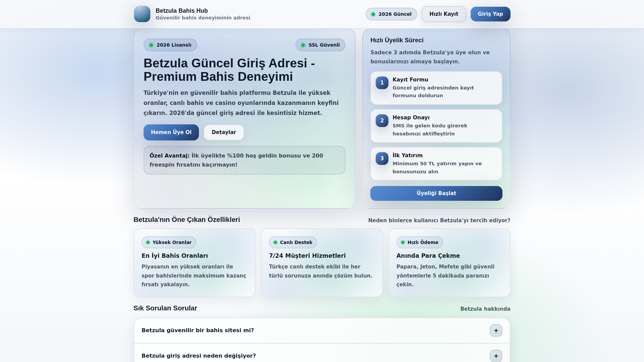Screen dimensions: 644x362
Task: Select the İlk Yatırım step title
Action: point(408,156)
